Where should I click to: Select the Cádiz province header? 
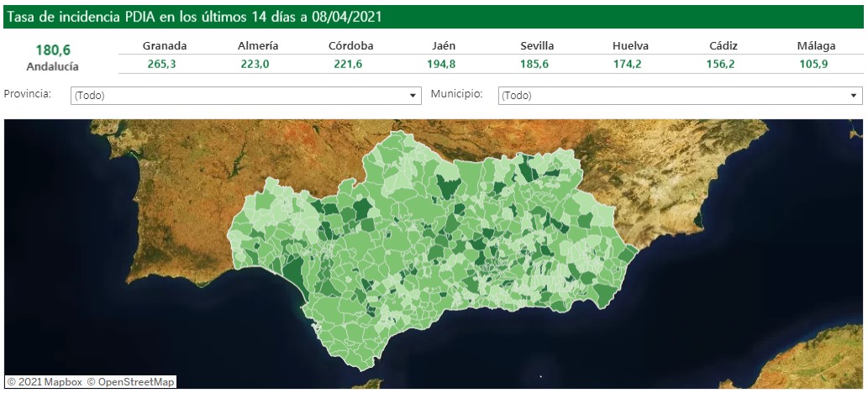(723, 46)
